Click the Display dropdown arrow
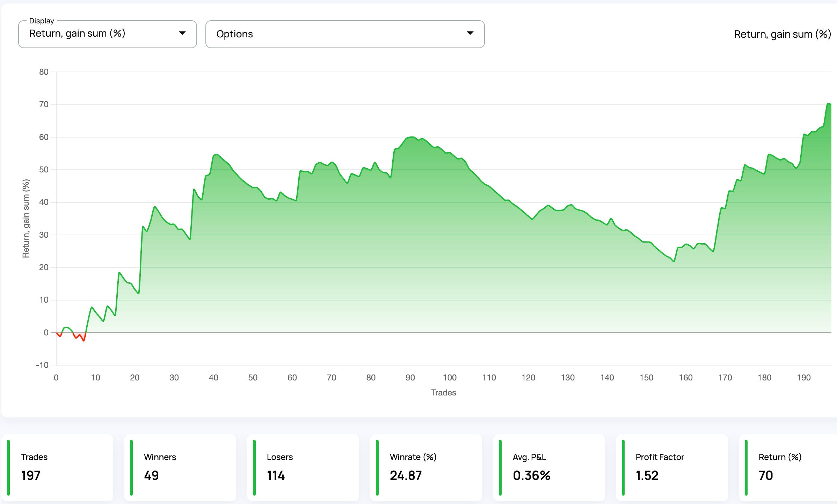Screen dimensions: 837x504 pyautogui.click(x=182, y=33)
